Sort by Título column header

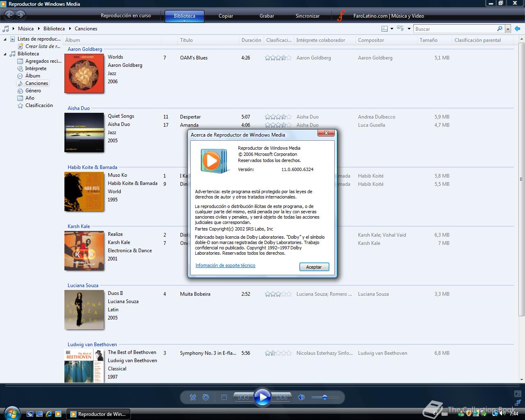[x=208, y=40]
